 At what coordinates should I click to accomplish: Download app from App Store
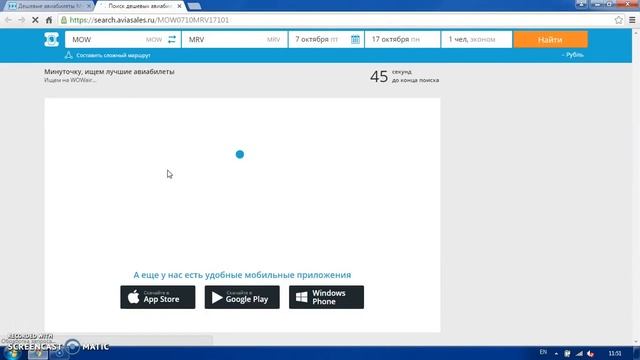pos(158,297)
